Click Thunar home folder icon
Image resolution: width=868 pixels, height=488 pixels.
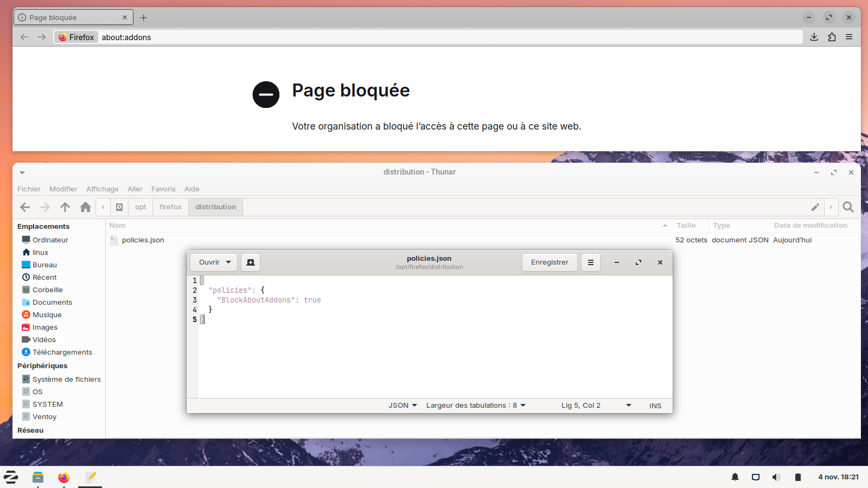(x=85, y=207)
